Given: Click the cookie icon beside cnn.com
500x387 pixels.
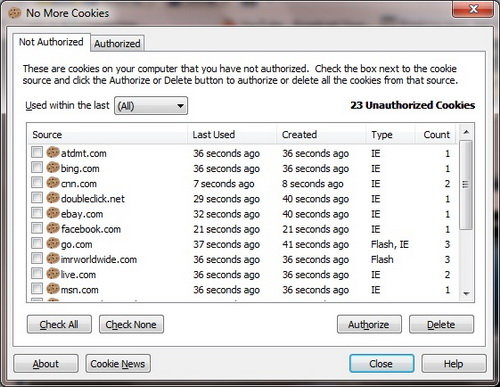Looking at the screenshot, I should click(x=53, y=183).
